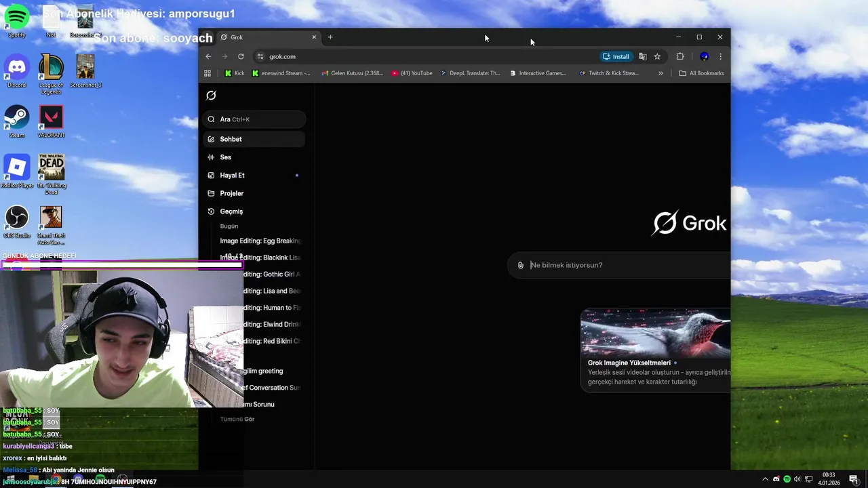Open the notification center icon

pos(853,479)
